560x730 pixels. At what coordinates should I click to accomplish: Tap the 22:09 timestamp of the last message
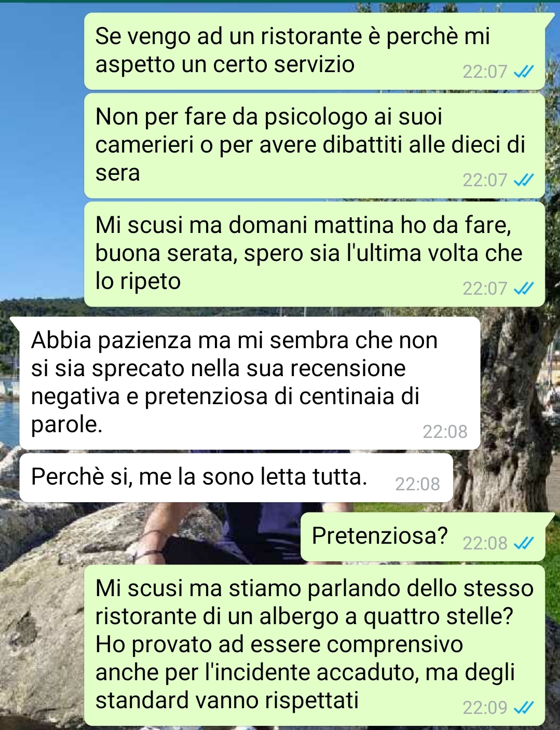485,708
